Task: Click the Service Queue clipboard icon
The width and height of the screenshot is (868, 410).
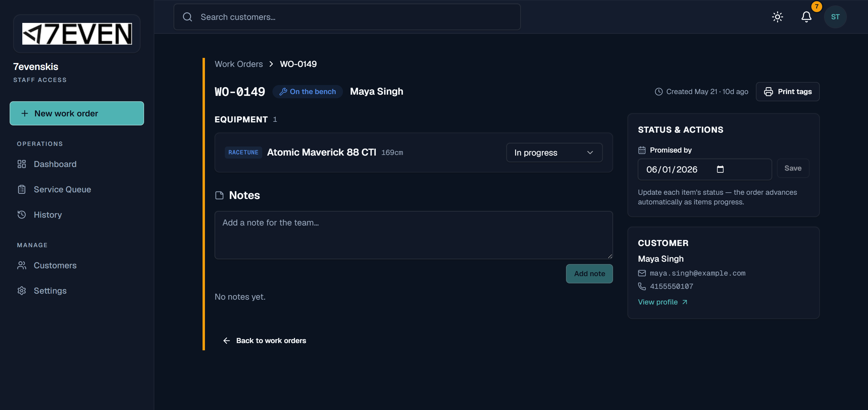Action: [22, 190]
